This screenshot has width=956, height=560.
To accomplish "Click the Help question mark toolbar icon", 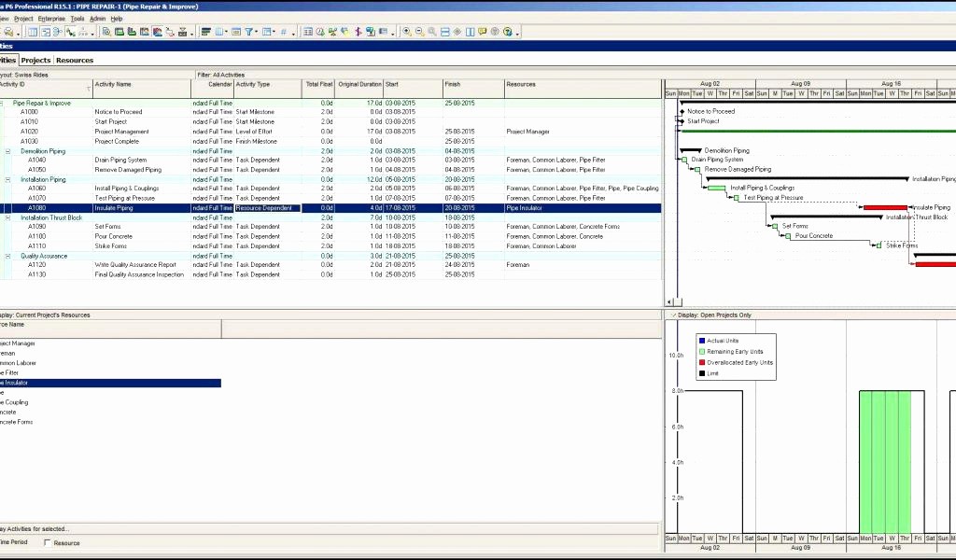I will pyautogui.click(x=508, y=32).
